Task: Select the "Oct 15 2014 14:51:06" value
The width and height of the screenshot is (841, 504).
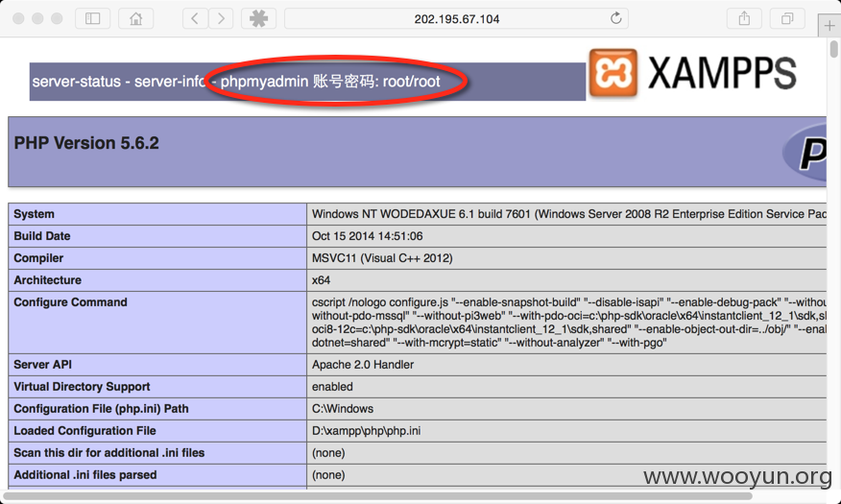Action: (x=368, y=236)
